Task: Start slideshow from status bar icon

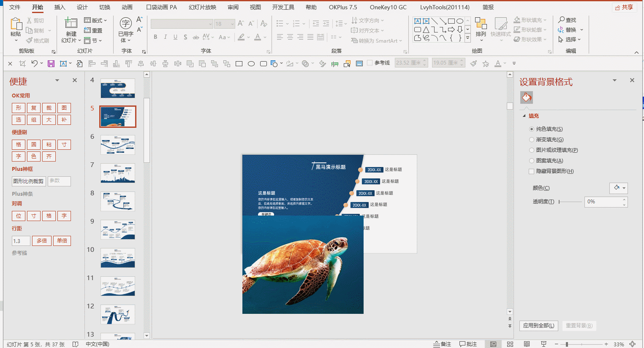Action: click(543, 344)
